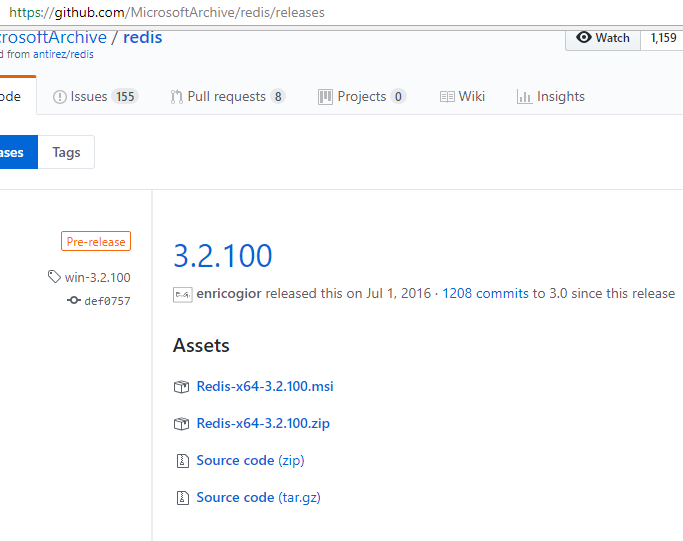Click package icon for Redis-x64-3.2.100.msi
Image resolution: width=683 pixels, height=541 pixels.
click(182, 386)
